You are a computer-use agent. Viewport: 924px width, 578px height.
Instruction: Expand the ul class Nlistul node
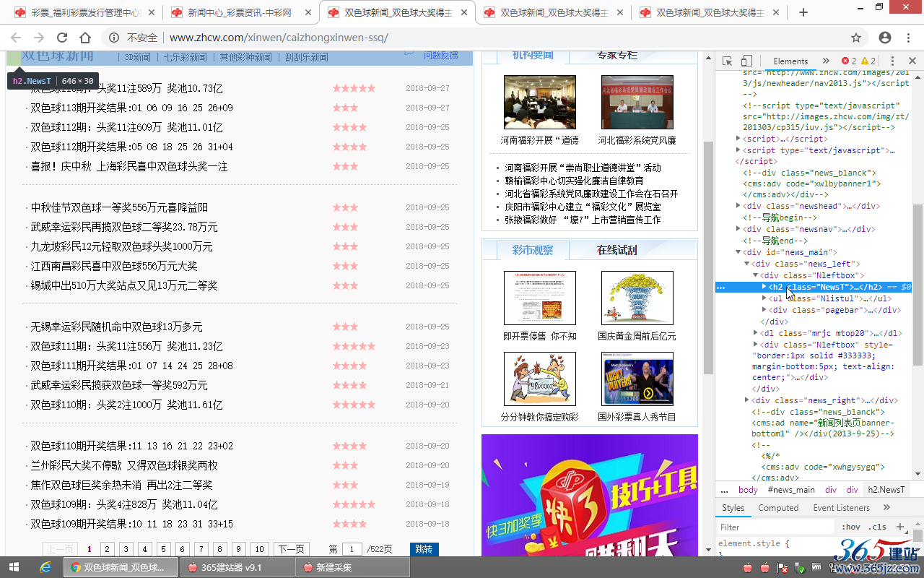coord(764,298)
